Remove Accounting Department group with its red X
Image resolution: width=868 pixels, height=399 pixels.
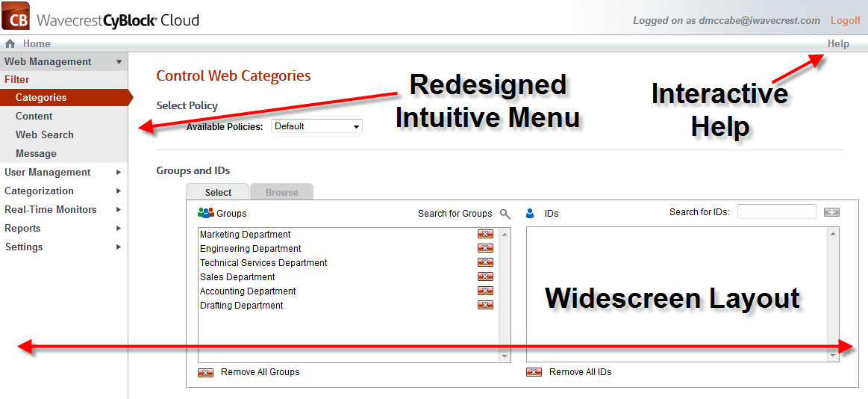485,291
